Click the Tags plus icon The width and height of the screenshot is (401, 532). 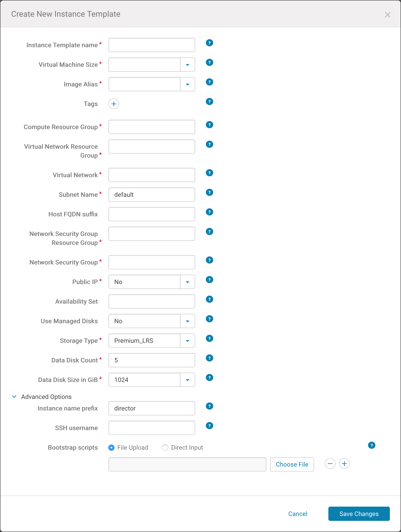click(114, 104)
